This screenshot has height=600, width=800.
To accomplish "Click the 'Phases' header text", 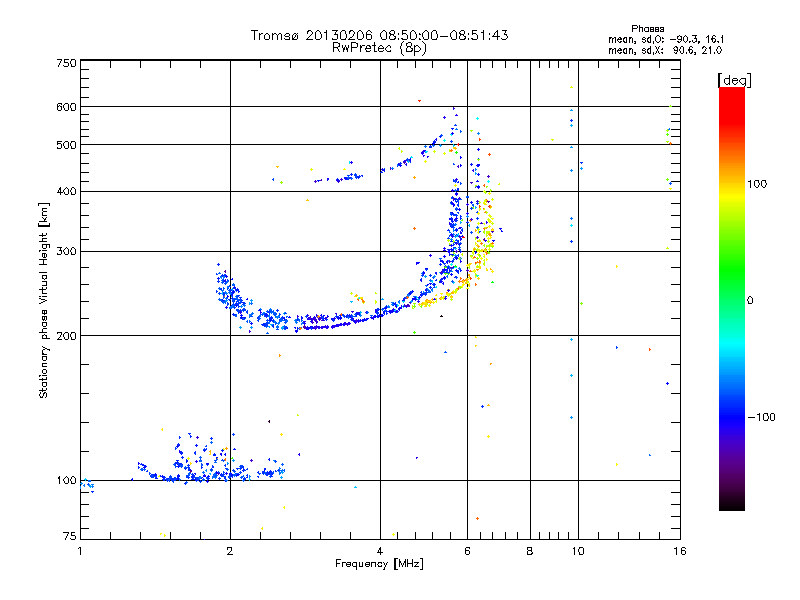I will pyautogui.click(x=647, y=29).
